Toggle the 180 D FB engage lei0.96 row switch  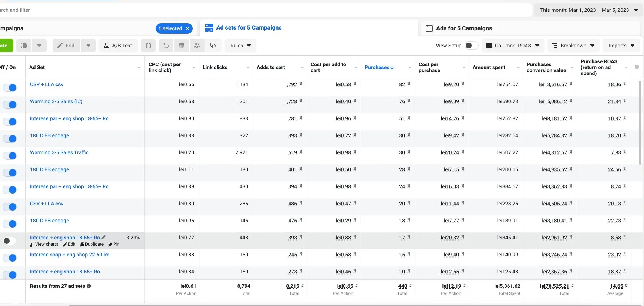[x=10, y=224]
